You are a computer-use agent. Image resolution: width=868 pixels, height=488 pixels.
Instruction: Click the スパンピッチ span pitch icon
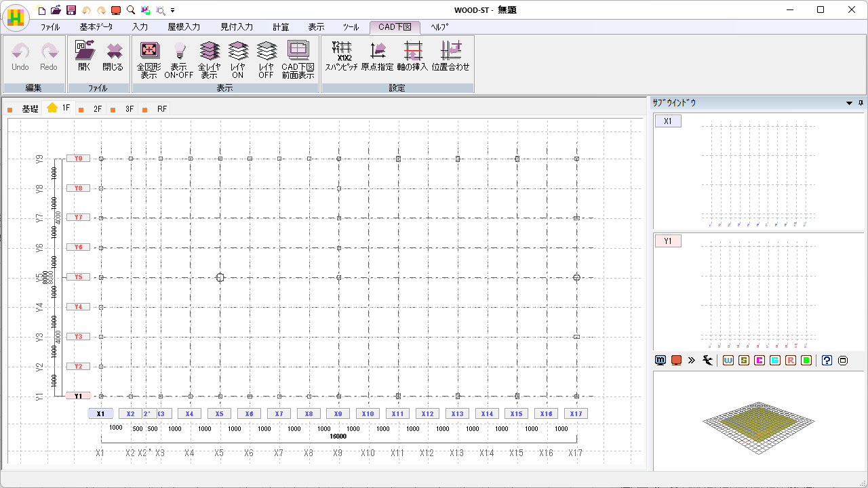pyautogui.click(x=341, y=58)
